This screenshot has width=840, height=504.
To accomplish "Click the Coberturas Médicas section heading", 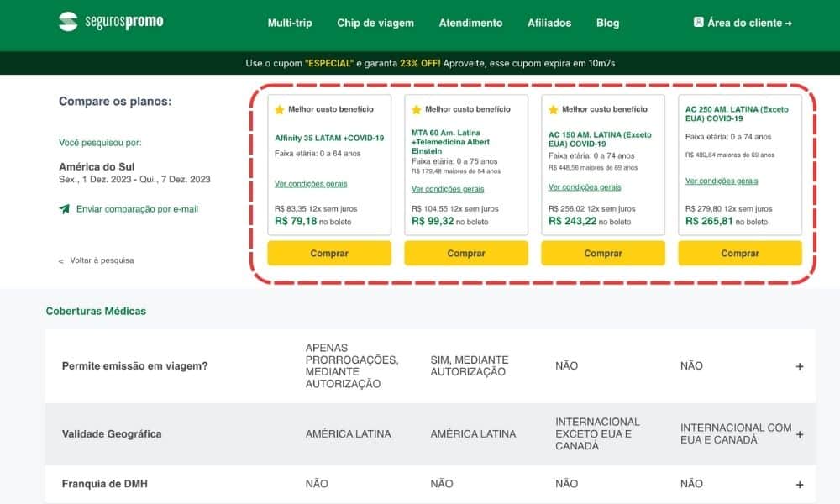I will click(x=96, y=311).
